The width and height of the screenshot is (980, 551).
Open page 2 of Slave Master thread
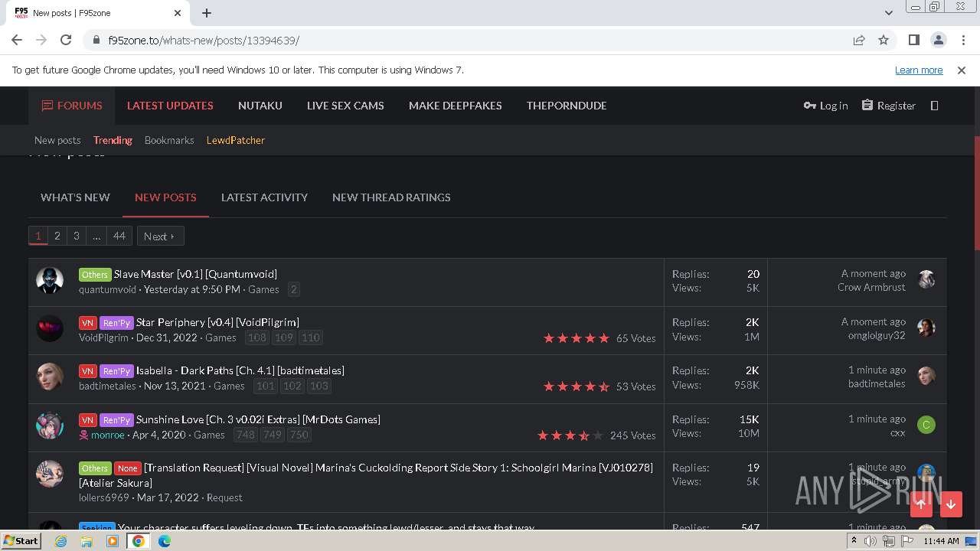click(x=293, y=289)
